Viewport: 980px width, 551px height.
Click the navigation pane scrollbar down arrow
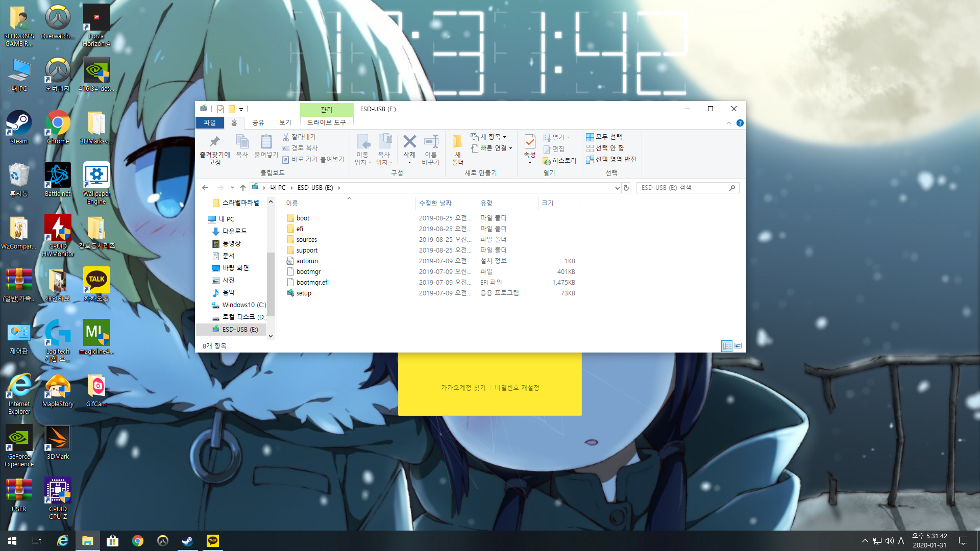coord(271,336)
